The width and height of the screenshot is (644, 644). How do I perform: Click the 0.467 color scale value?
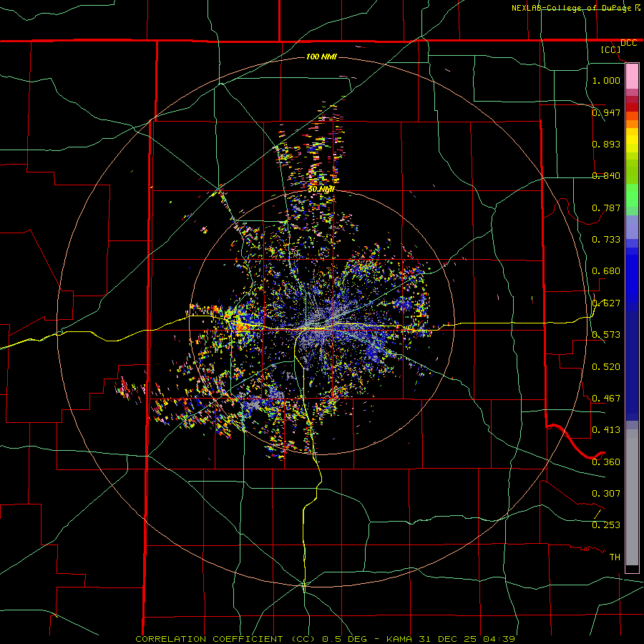[x=606, y=399]
